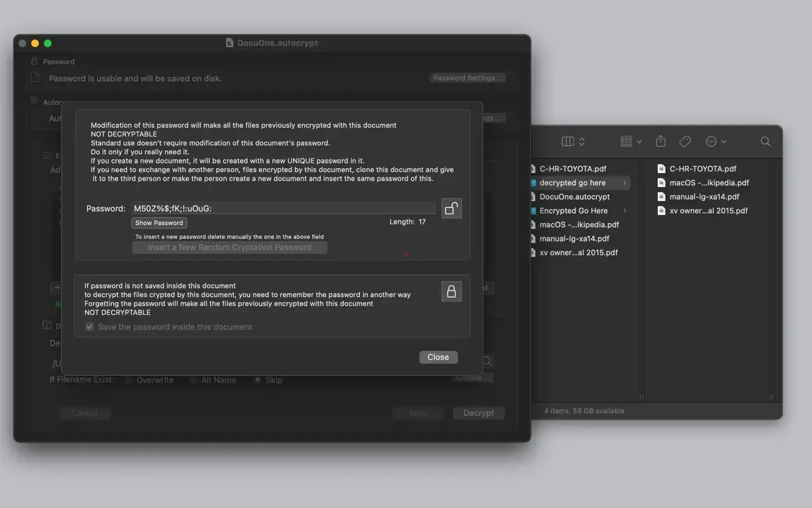The width and height of the screenshot is (812, 508).
Task: Select manual-lg-xa14.pdf in the right column
Action: [x=704, y=197]
